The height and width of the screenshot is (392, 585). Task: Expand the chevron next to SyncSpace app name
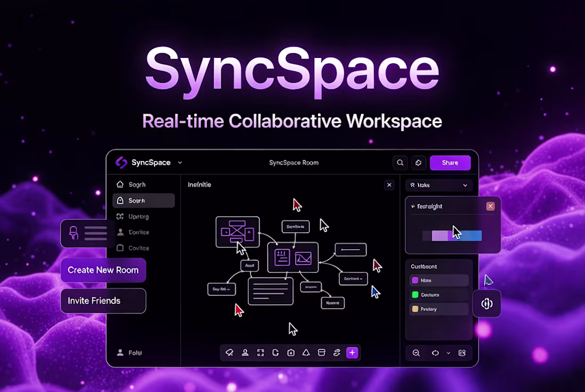pos(180,163)
